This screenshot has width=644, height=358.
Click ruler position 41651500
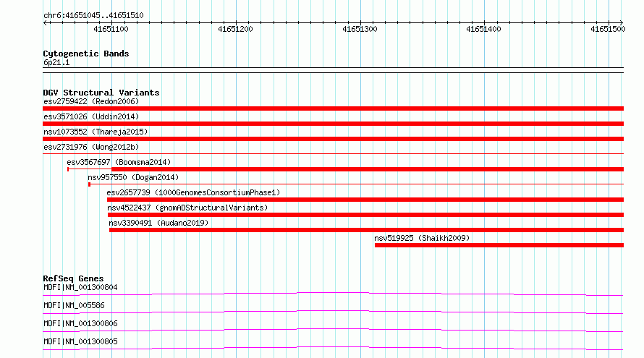[609, 29]
